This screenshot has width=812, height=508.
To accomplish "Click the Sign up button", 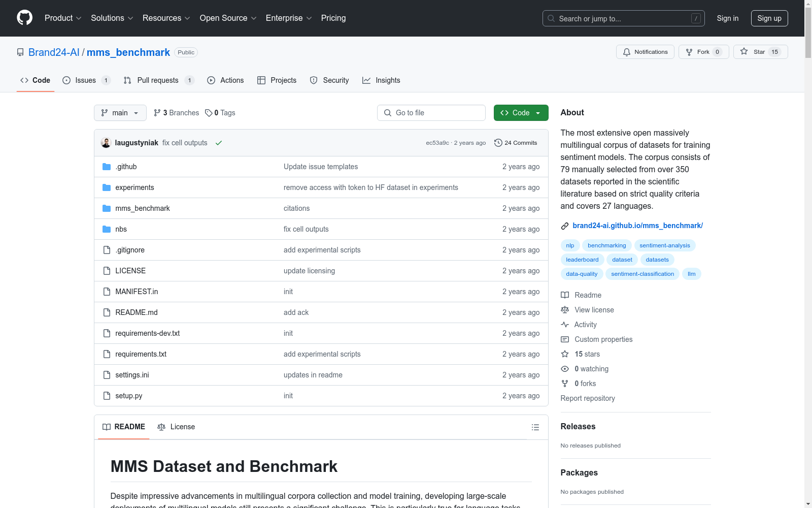I will point(769,18).
